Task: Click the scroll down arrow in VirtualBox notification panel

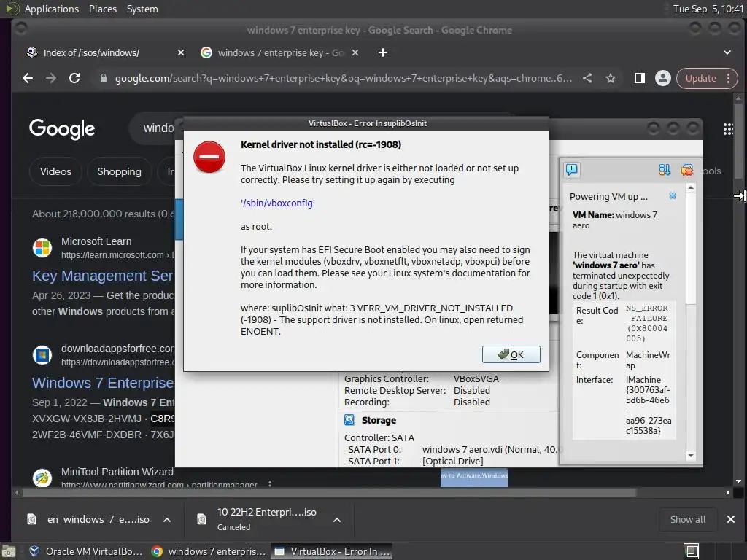Action: coord(691,456)
